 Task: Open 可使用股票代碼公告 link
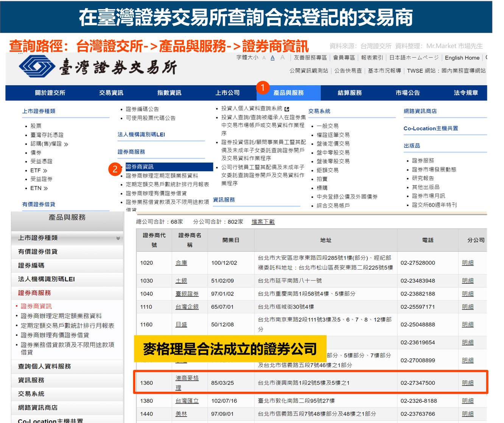click(x=151, y=118)
